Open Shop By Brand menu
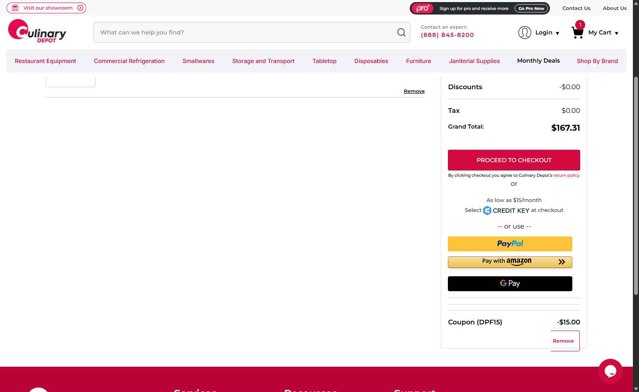The height and width of the screenshot is (392, 639). click(x=597, y=61)
